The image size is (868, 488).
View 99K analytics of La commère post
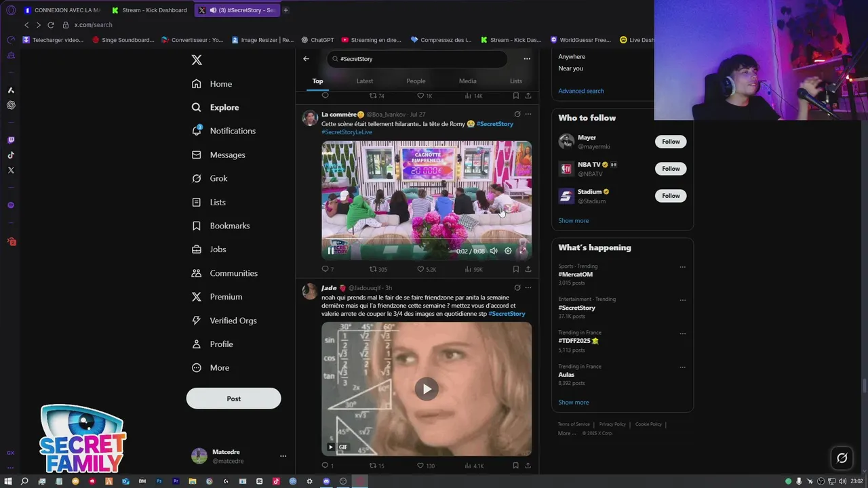tap(473, 269)
